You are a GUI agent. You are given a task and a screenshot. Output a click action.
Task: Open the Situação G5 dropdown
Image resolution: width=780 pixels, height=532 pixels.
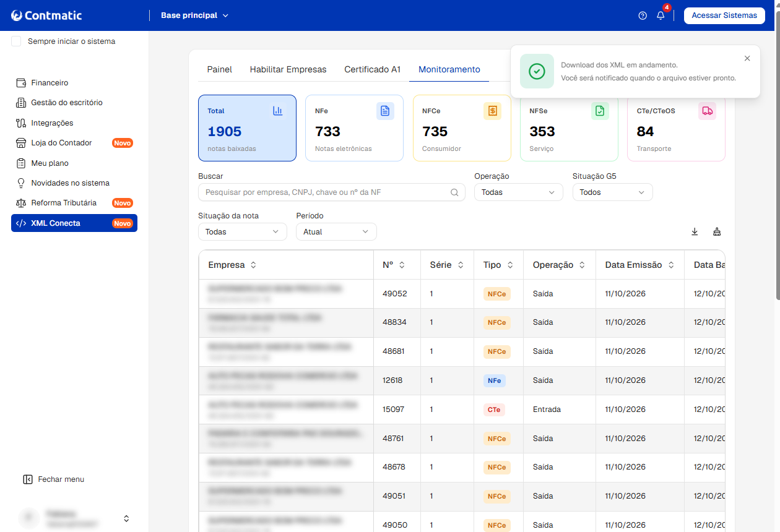point(613,192)
